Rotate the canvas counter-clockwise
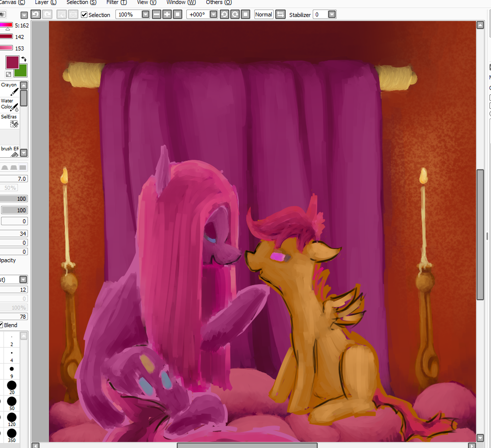The image size is (491, 448). pos(224,14)
